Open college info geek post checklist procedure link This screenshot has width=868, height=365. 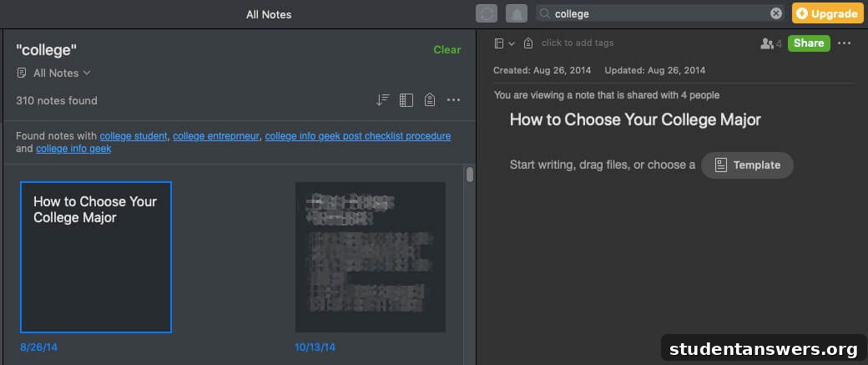coord(357,136)
